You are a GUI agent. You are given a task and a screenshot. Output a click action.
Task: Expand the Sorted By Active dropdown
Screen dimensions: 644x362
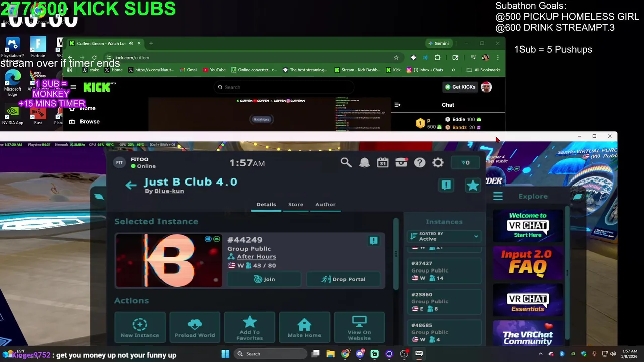[x=444, y=236]
